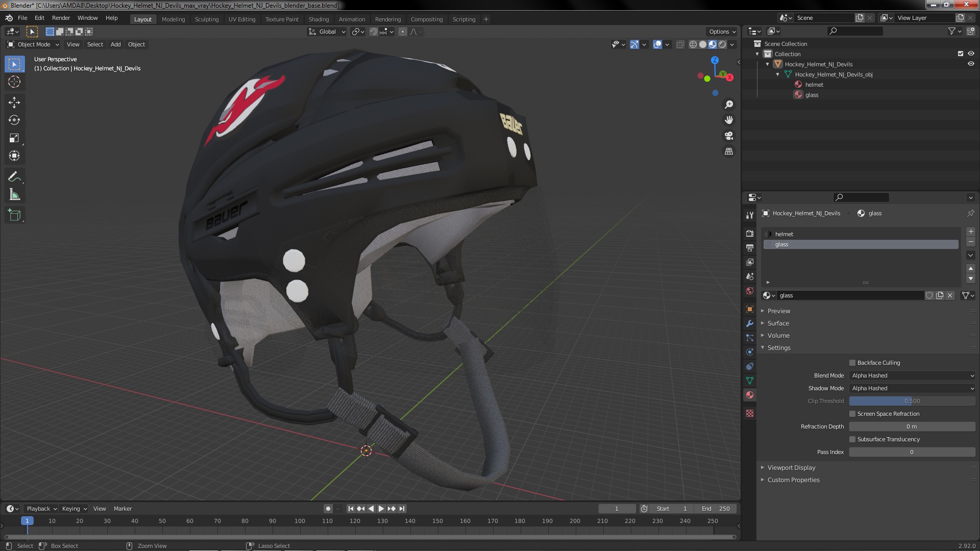Viewport: 980px width, 551px height.
Task: Hide Collection in viewport via eye icon
Action: tap(971, 54)
